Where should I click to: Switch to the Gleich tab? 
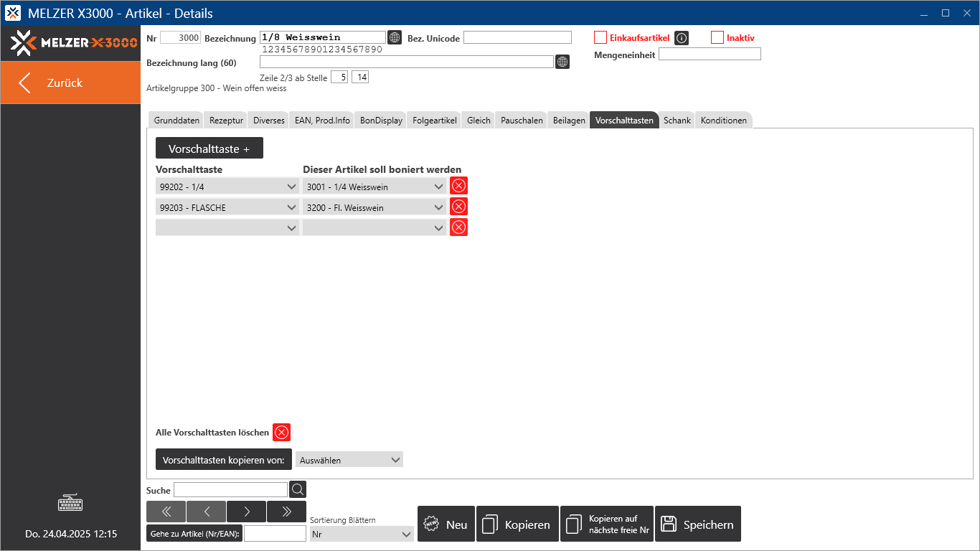[x=479, y=121]
